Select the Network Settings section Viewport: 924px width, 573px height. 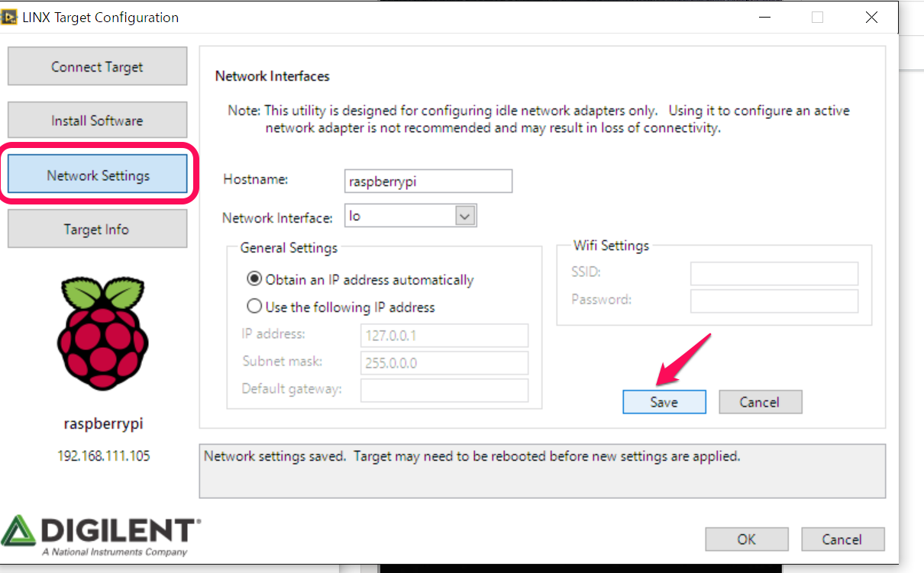coord(98,175)
